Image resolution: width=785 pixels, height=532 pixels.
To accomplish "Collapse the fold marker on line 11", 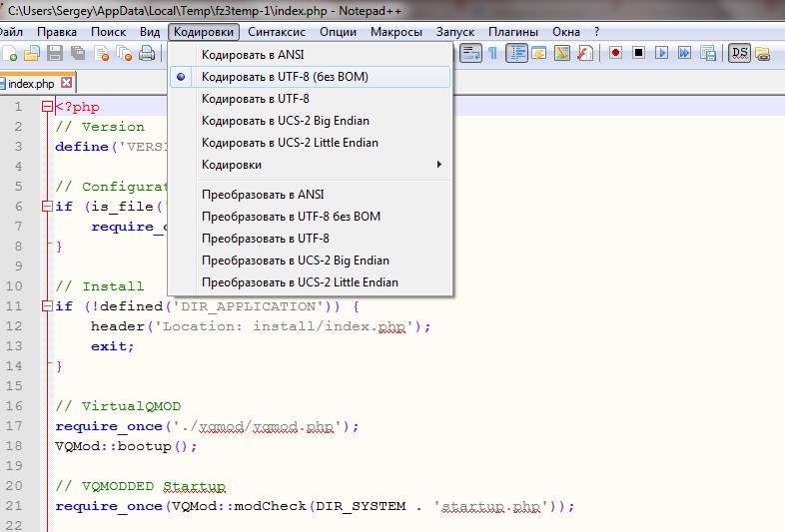I will point(47,305).
